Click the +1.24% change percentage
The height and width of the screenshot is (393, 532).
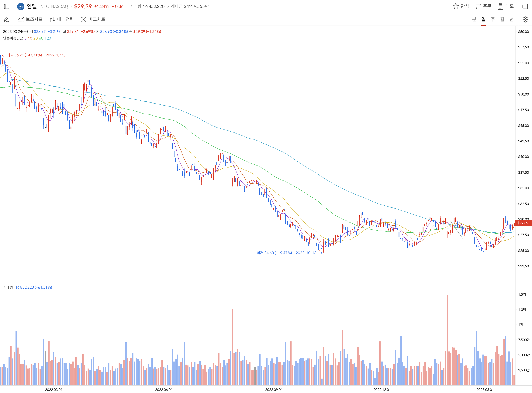coord(102,6)
